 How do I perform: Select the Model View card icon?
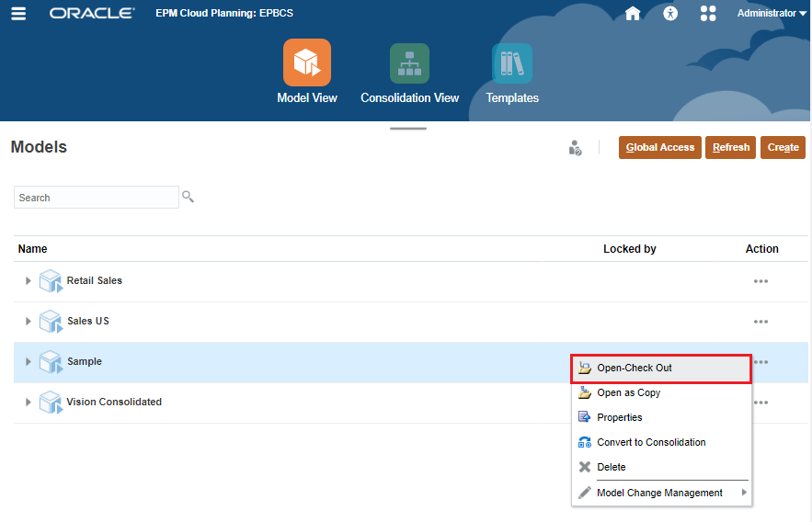point(307,62)
